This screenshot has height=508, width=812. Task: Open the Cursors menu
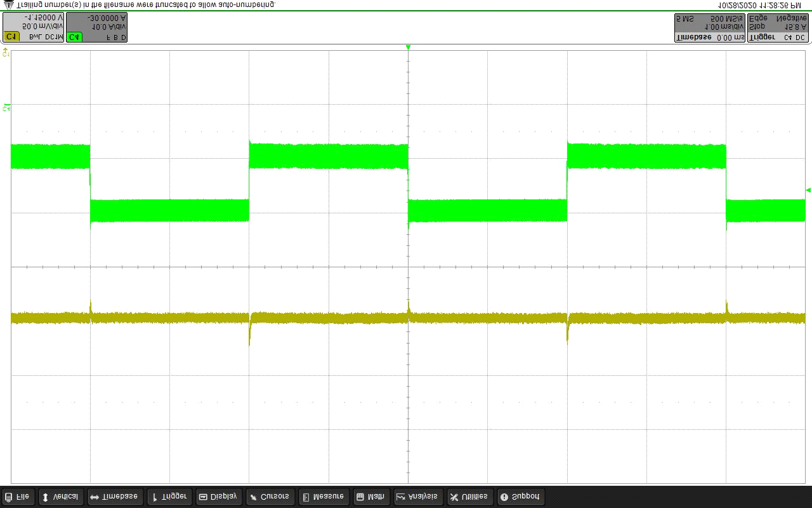(x=270, y=497)
